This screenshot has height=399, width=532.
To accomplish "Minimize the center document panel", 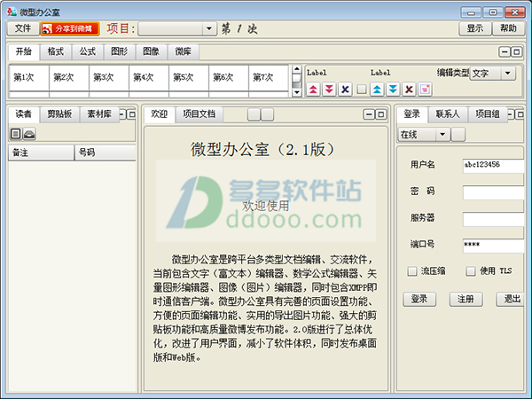I will point(369,114).
